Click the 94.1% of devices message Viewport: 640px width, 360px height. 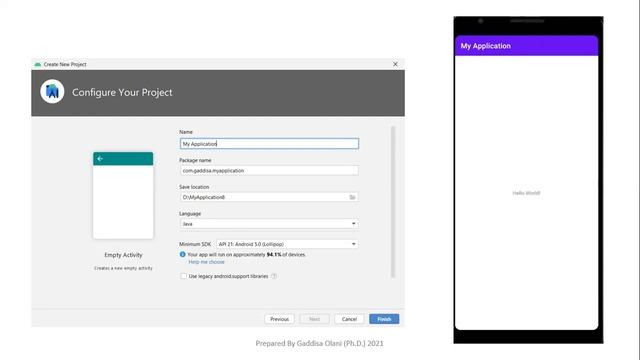(x=246, y=254)
